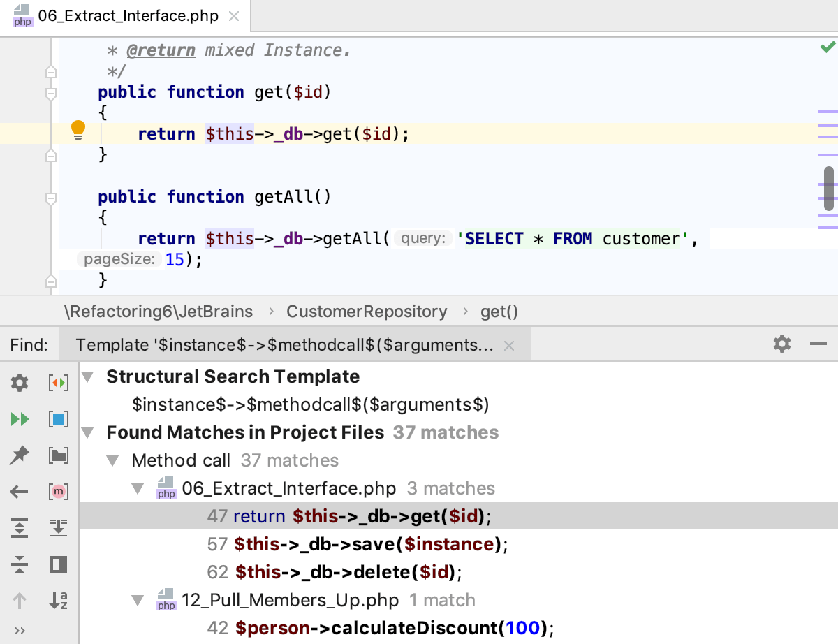Open Find toolbar settings gear on left
838x644 pixels.
pyautogui.click(x=20, y=383)
